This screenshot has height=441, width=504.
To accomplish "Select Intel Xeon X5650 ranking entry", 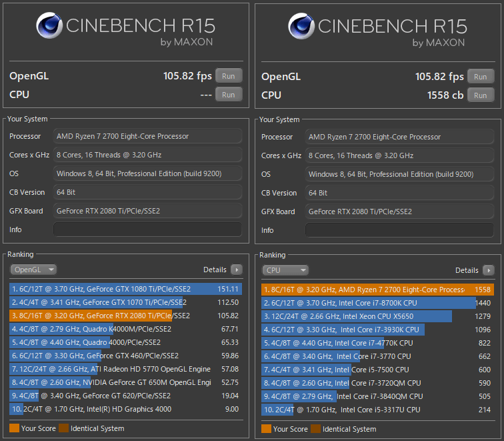I will click(378, 316).
